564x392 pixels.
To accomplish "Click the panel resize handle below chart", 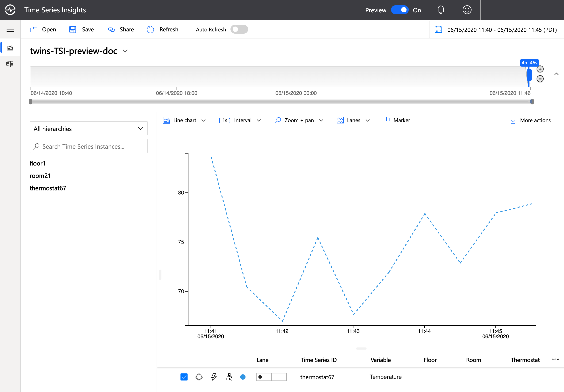I will pos(361,348).
